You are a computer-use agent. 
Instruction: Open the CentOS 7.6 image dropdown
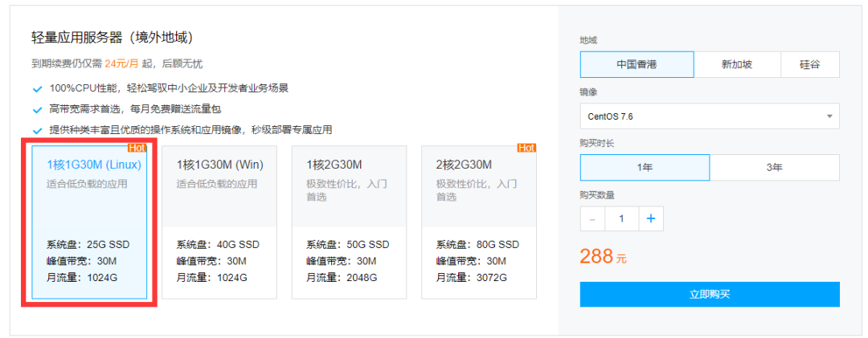pos(710,116)
